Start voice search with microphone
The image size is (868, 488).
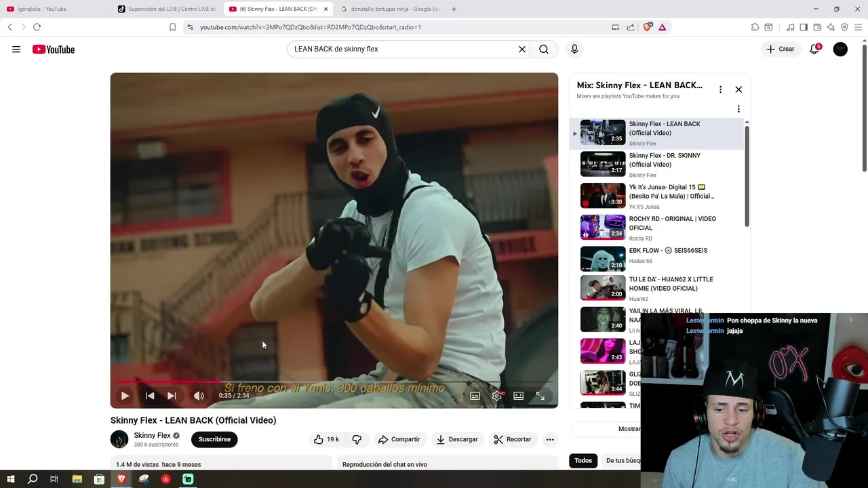tap(574, 49)
